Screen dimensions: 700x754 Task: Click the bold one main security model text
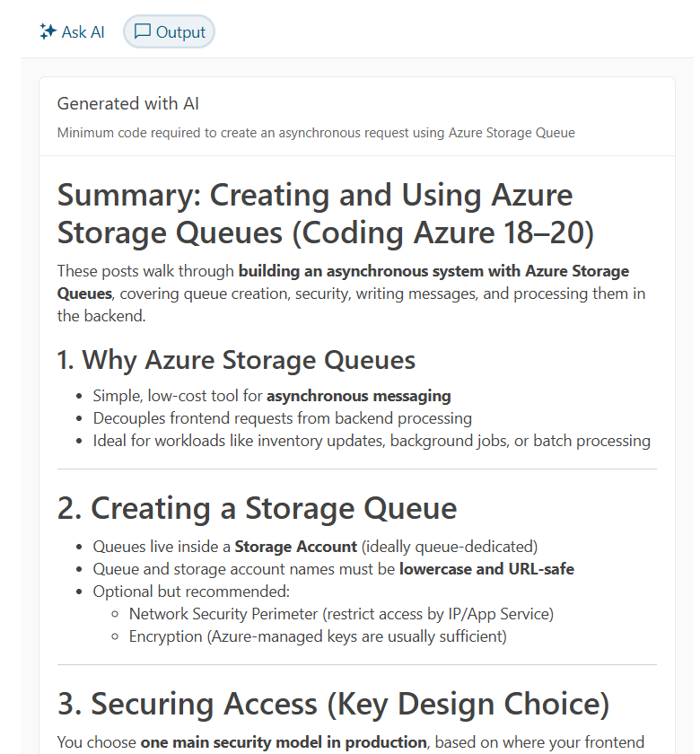[284, 742]
